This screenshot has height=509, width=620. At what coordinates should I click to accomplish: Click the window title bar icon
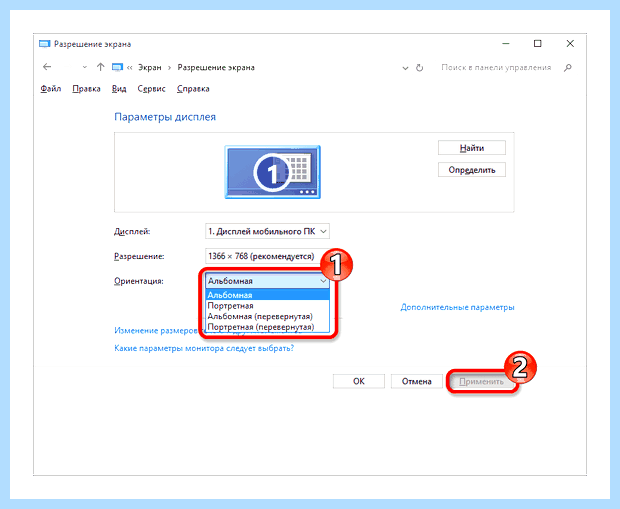[45, 44]
